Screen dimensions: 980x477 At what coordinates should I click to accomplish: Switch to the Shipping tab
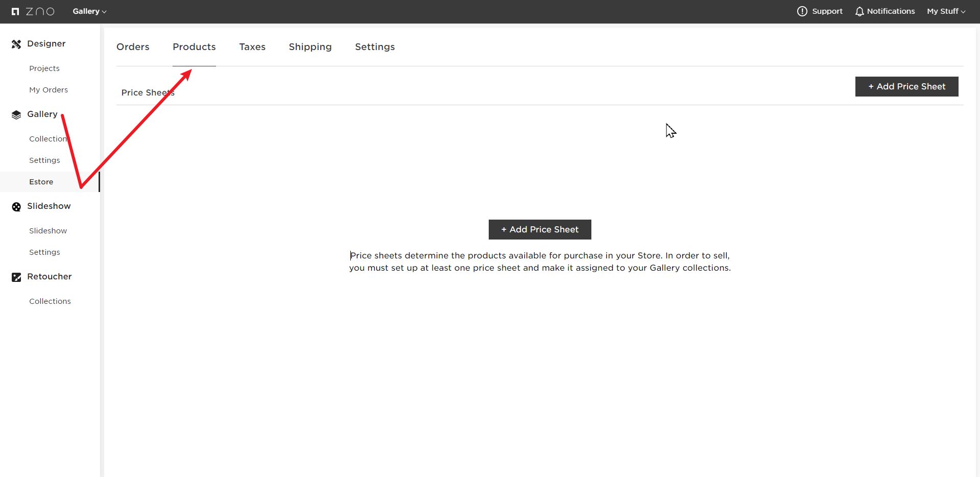[310, 47]
